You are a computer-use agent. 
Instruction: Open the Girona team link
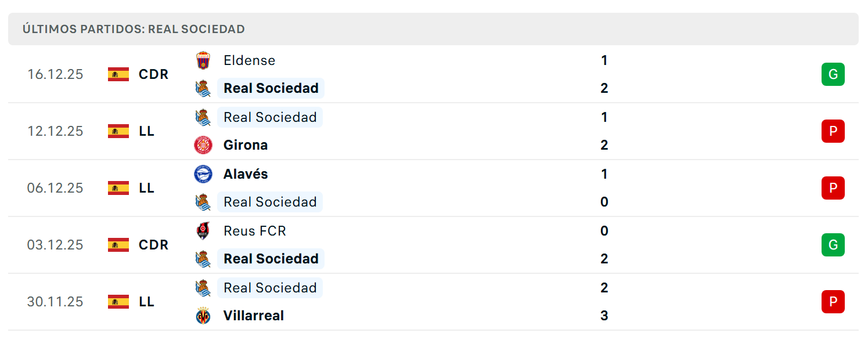tap(246, 145)
